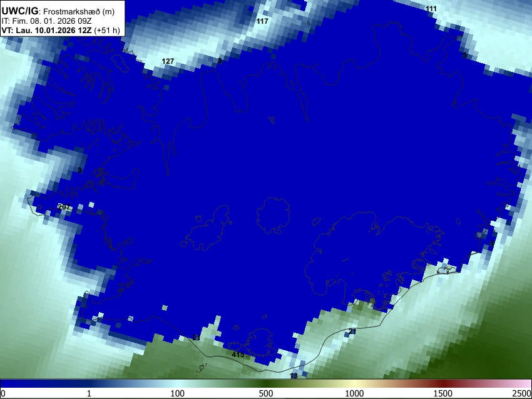Click the map value label '127'
532x399 pixels.
[168, 61]
